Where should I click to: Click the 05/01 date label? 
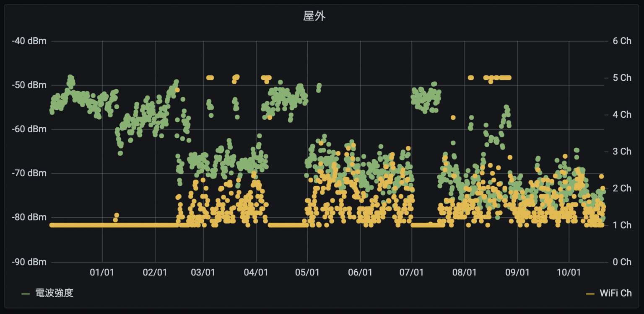pos(307,273)
